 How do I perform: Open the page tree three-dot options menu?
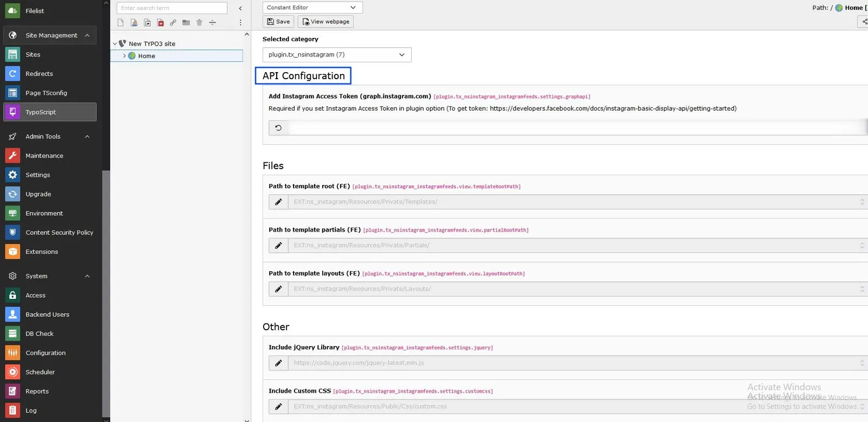coord(240,22)
